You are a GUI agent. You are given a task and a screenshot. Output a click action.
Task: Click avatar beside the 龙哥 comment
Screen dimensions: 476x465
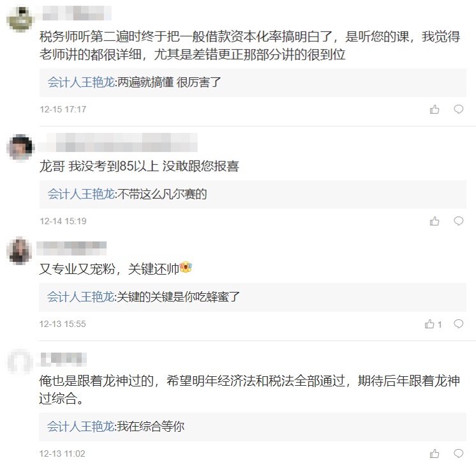click(20, 148)
